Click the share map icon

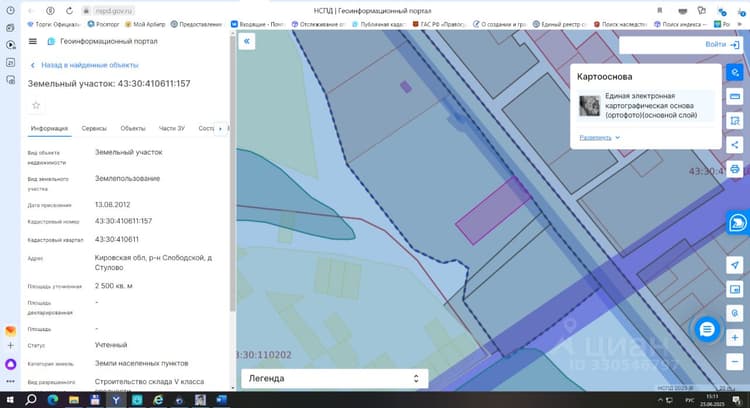pyautogui.click(x=735, y=144)
